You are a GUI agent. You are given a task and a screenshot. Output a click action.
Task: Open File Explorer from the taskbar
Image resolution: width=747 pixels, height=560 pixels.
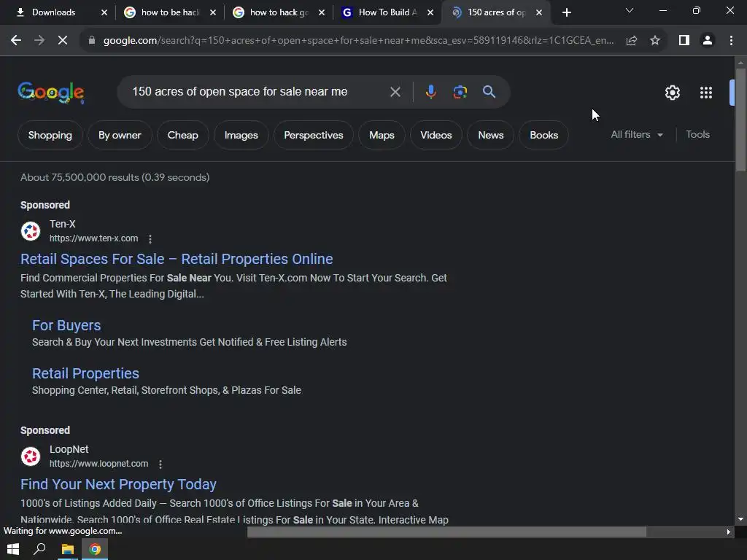(67, 549)
